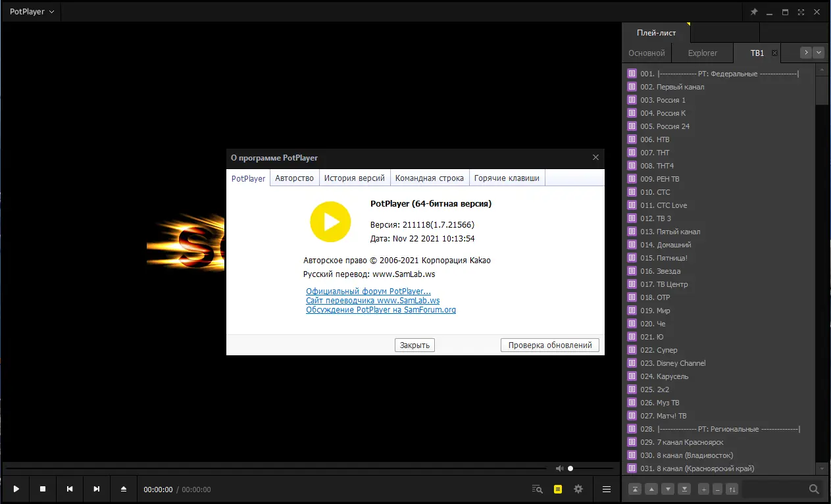The width and height of the screenshot is (831, 504).
Task: Open the Explorer playlist tab
Action: coord(703,53)
